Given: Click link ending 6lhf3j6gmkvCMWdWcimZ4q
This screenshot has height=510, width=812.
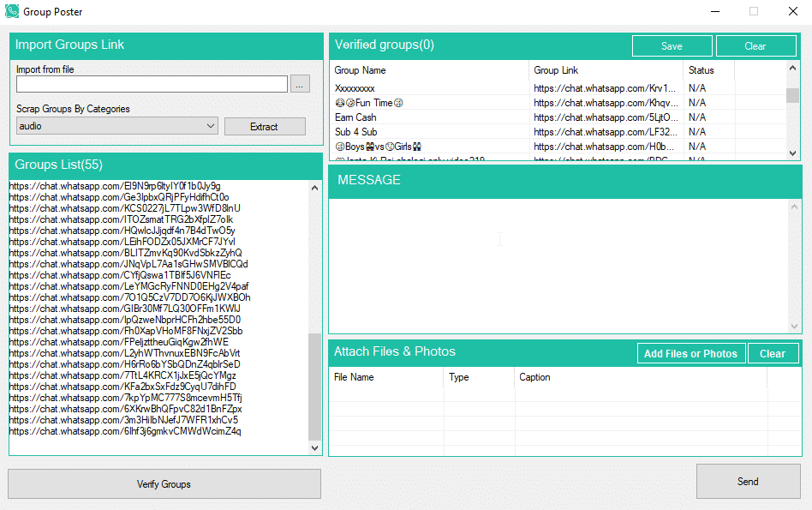Looking at the screenshot, I should click(x=125, y=431).
